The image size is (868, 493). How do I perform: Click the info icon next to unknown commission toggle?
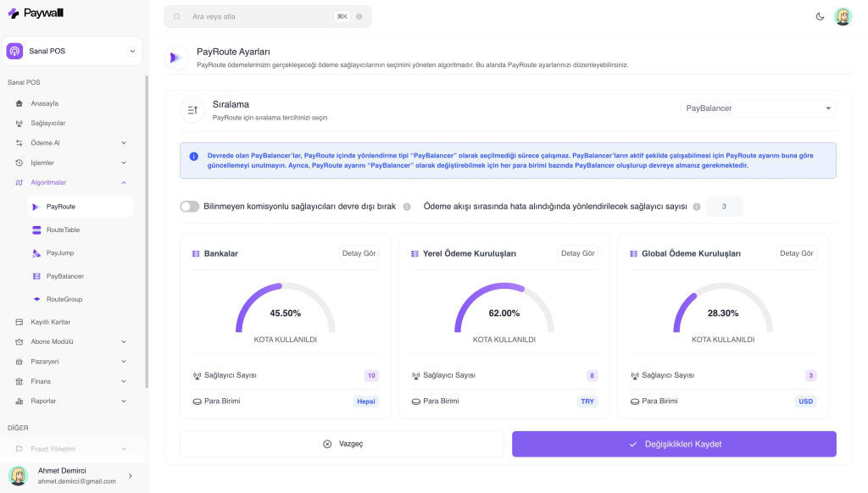click(x=407, y=207)
